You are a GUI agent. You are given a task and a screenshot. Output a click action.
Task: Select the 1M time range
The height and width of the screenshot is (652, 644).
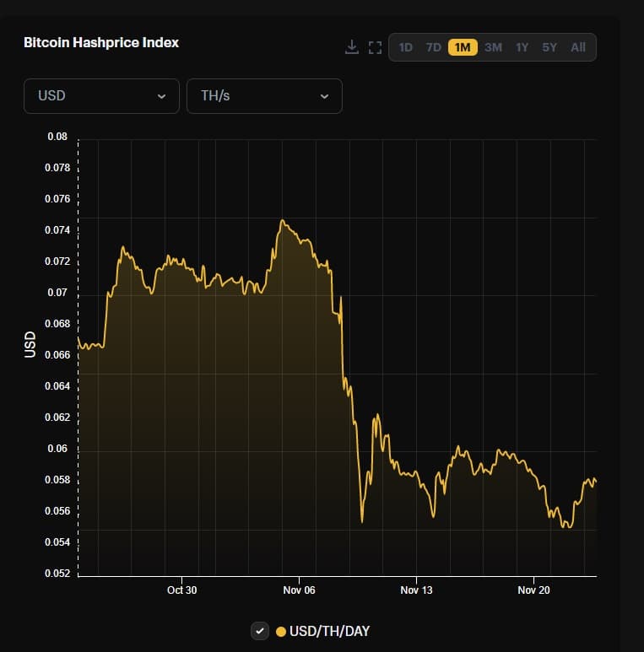pos(463,47)
